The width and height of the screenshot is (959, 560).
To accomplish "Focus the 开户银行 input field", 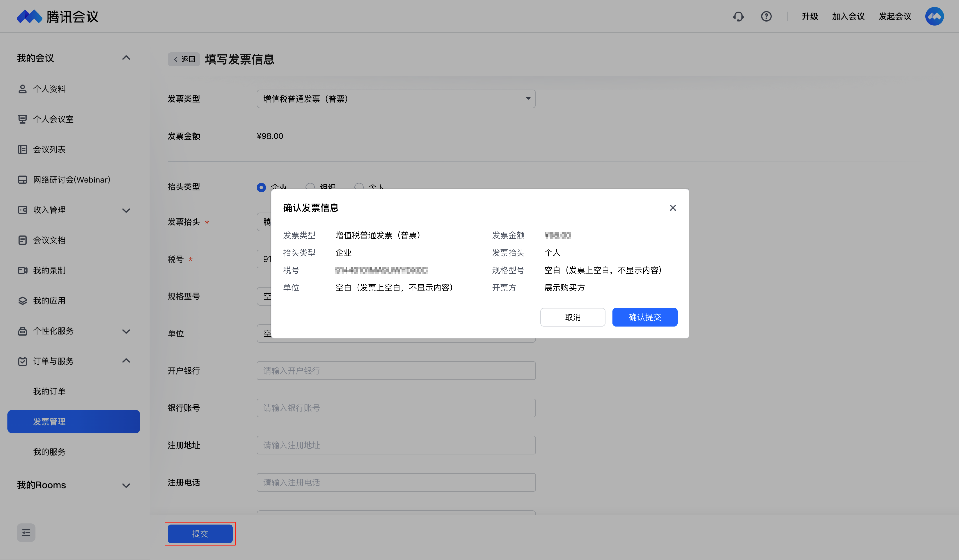I will pos(396,371).
